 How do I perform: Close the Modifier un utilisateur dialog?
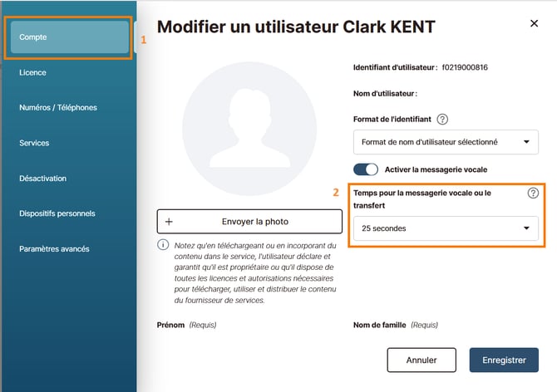534,23
